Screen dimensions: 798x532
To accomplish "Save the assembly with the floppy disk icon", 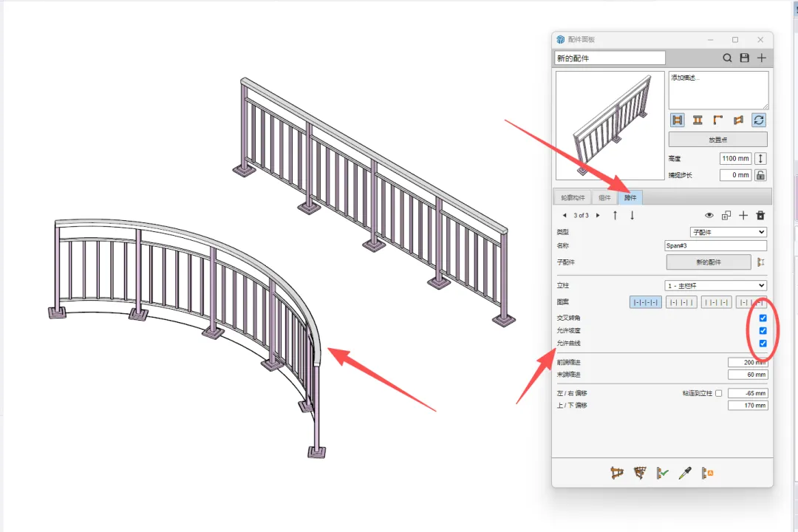I will pos(745,58).
